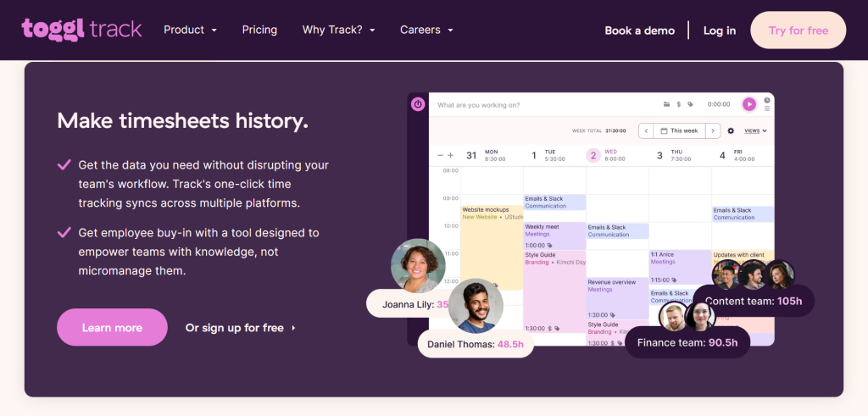
Task: Open the tag icon in timer bar
Action: tap(690, 104)
